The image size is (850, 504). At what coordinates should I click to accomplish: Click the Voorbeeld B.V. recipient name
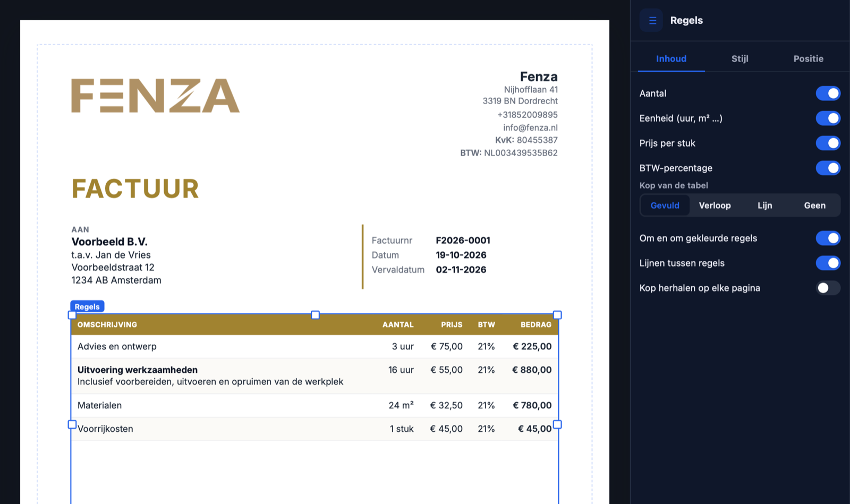pyautogui.click(x=109, y=242)
